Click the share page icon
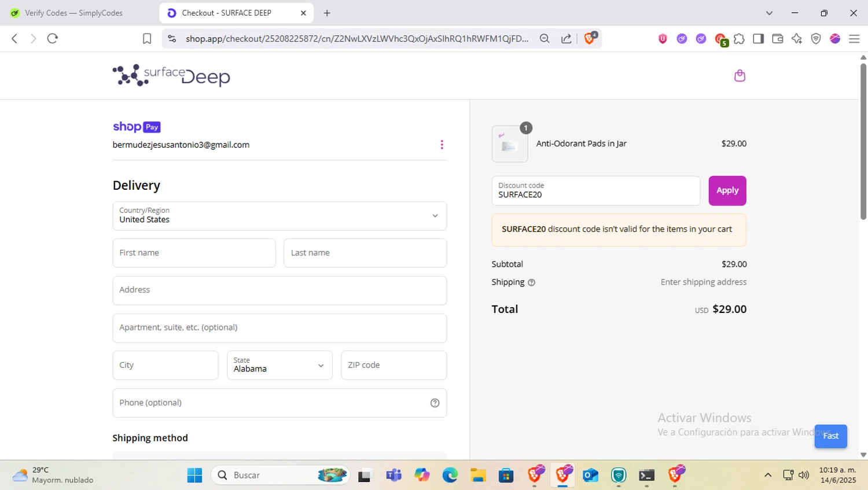 (567, 39)
